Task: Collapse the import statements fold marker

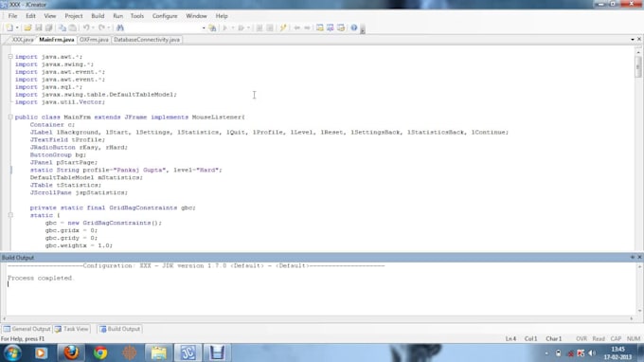Action: coord(10,57)
